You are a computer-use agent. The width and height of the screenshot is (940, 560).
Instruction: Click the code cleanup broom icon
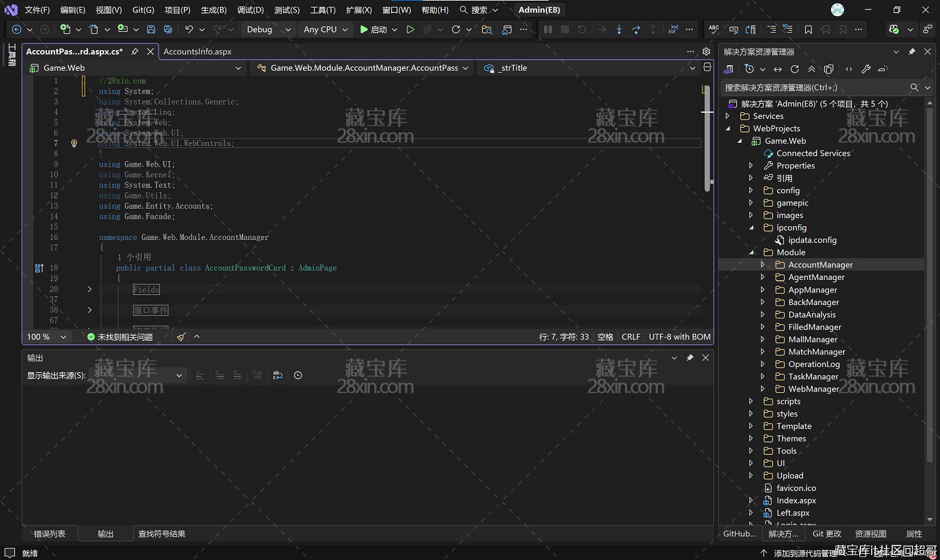click(181, 337)
